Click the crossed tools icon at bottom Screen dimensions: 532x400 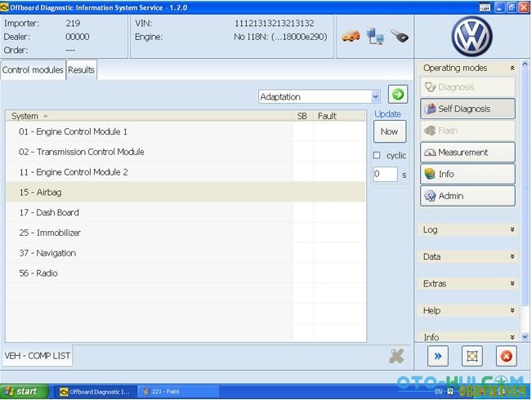[396, 356]
